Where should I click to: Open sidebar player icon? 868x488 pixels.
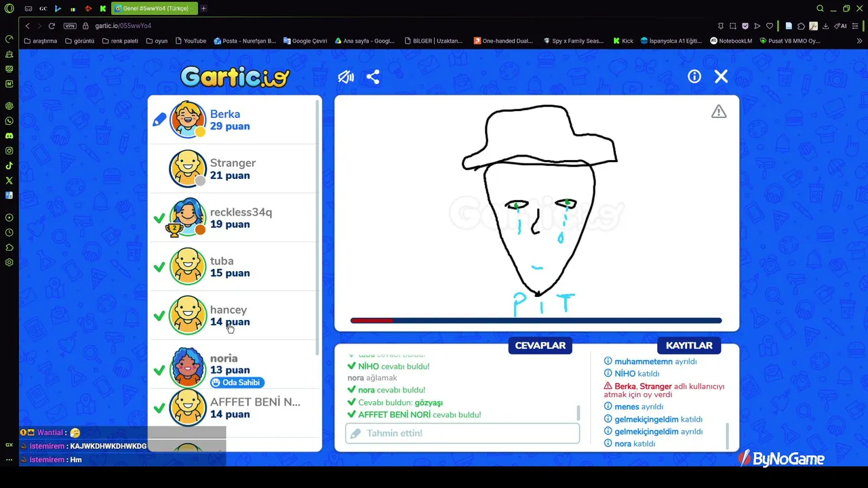9,218
